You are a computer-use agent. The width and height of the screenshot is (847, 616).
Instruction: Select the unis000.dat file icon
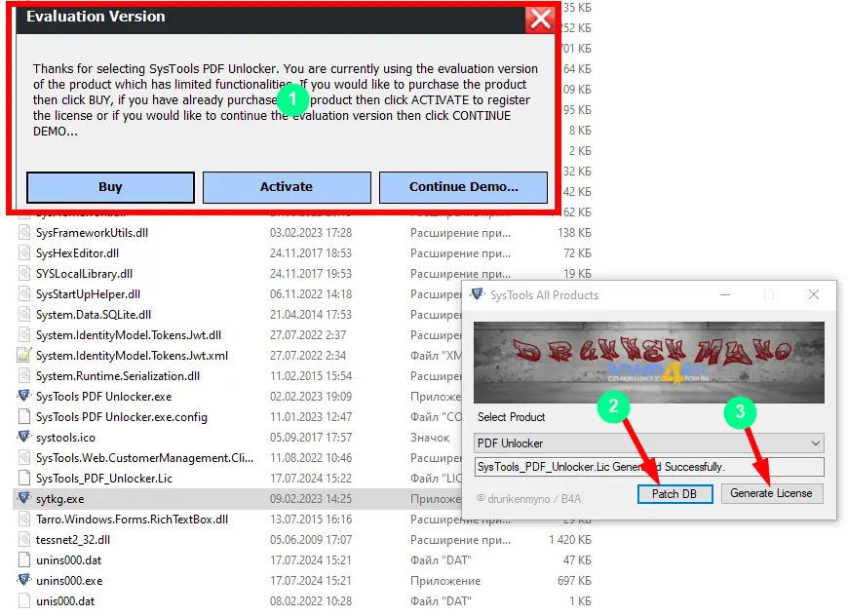click(24, 601)
